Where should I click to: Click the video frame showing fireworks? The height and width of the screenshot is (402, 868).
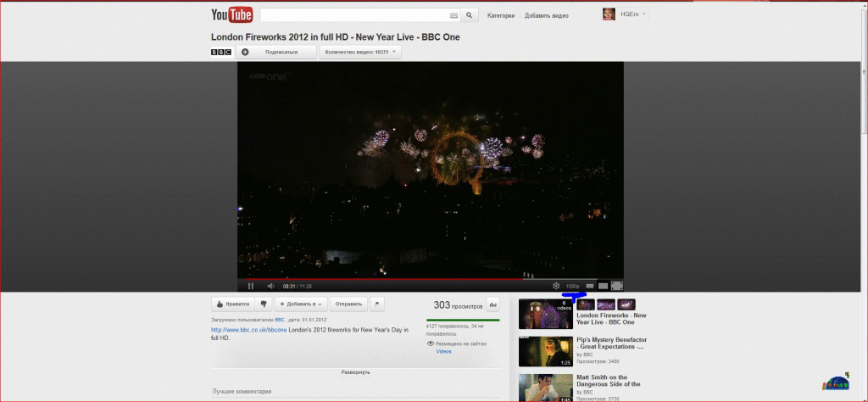(x=431, y=169)
